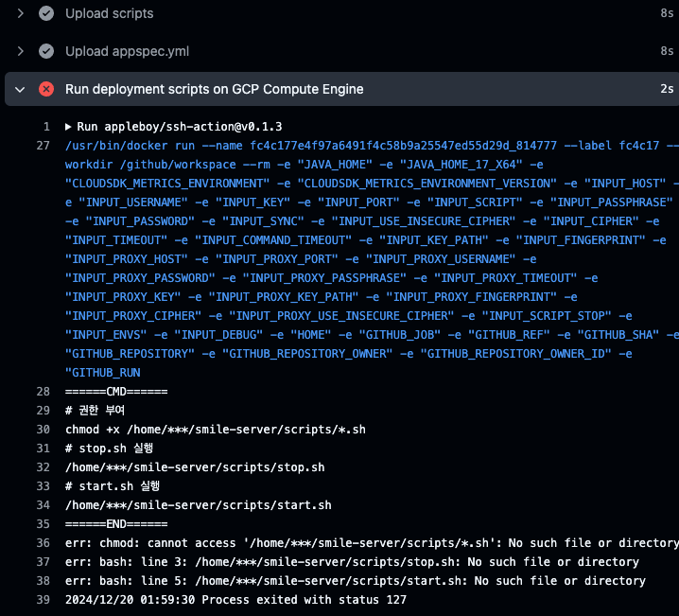Open the Upload appspec.yml step title
This screenshot has height=616, width=679.
coord(127,51)
